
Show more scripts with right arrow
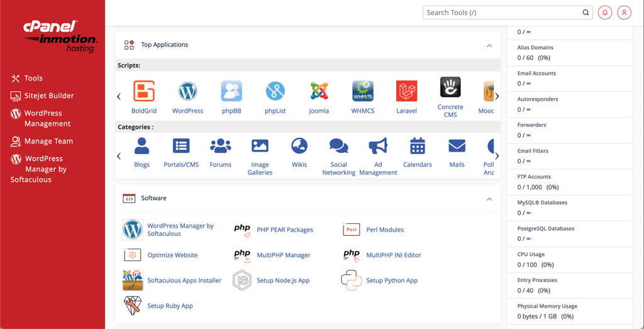[x=497, y=96]
